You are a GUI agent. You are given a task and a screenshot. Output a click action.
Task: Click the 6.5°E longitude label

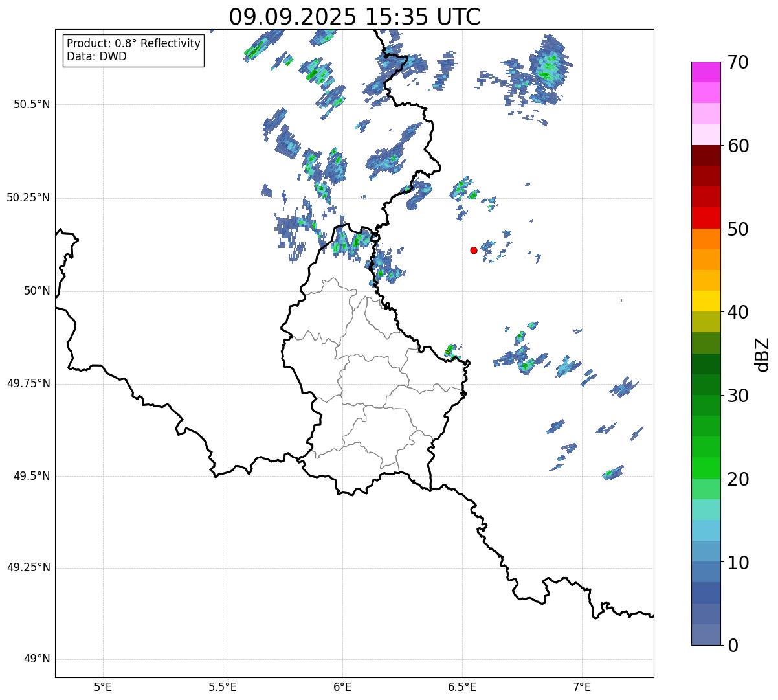tap(462, 686)
